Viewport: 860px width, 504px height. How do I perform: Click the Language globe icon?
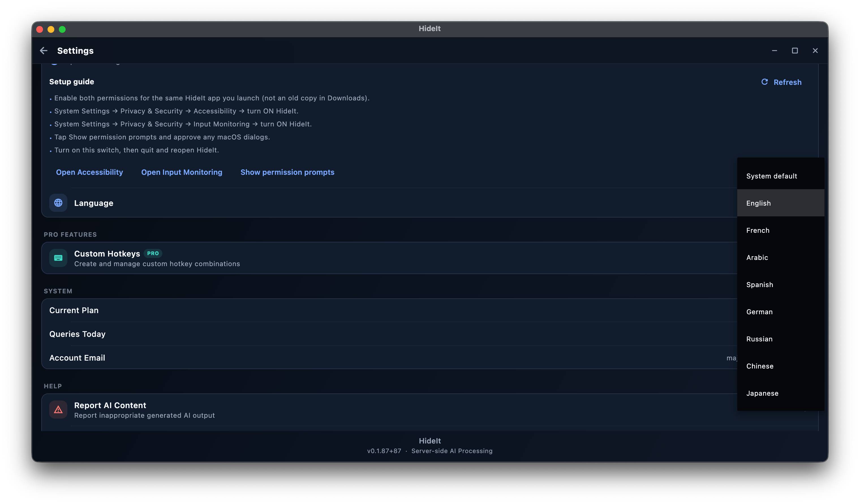(58, 203)
